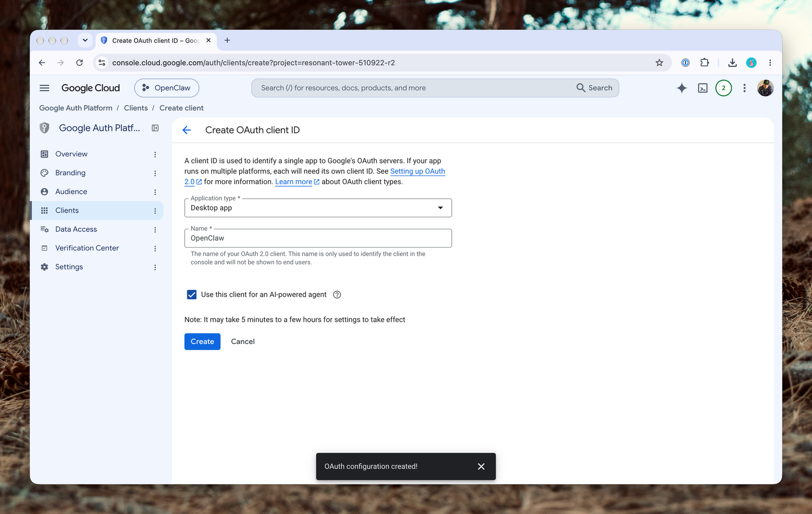Open the user account avatar
This screenshot has width=812, height=514.
pos(765,88)
